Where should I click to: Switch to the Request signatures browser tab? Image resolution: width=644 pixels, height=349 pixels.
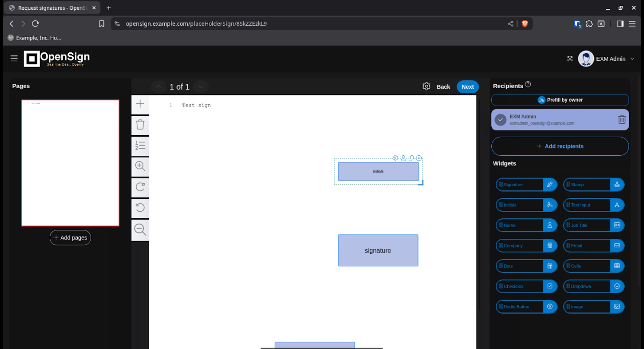(50, 7)
